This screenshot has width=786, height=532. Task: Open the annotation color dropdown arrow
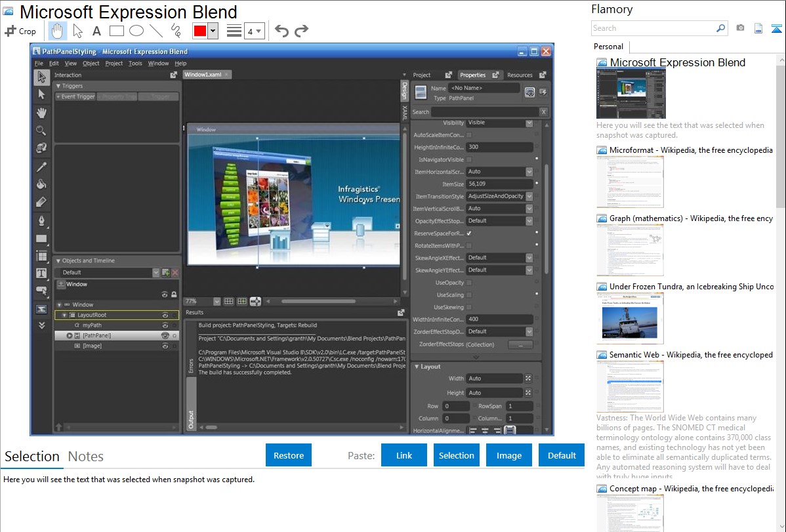point(213,31)
